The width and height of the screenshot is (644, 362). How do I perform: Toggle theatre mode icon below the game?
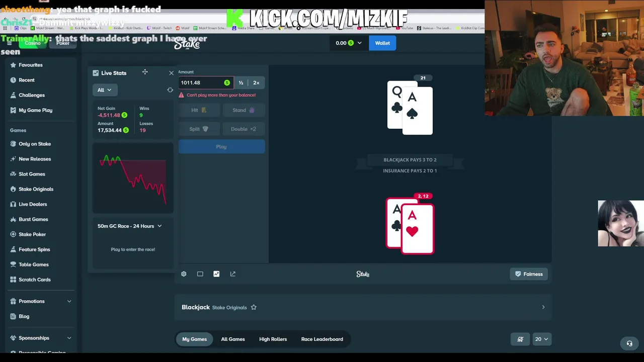200,274
